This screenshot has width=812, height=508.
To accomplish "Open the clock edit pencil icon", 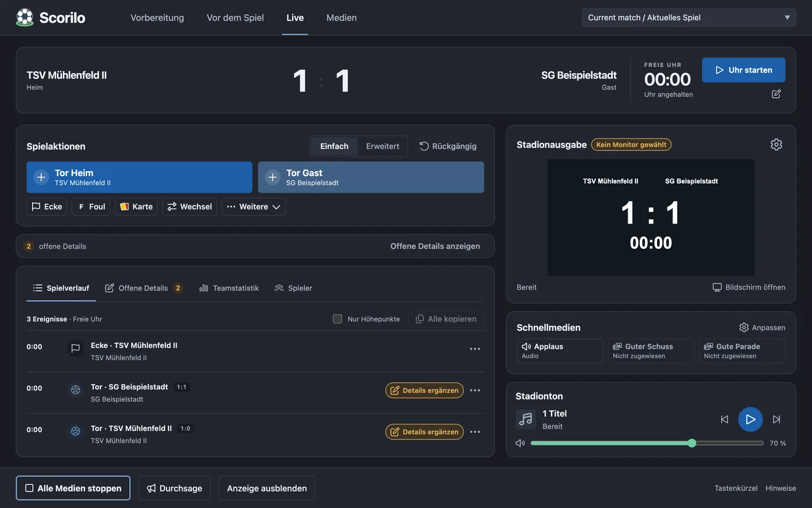I will click(776, 94).
